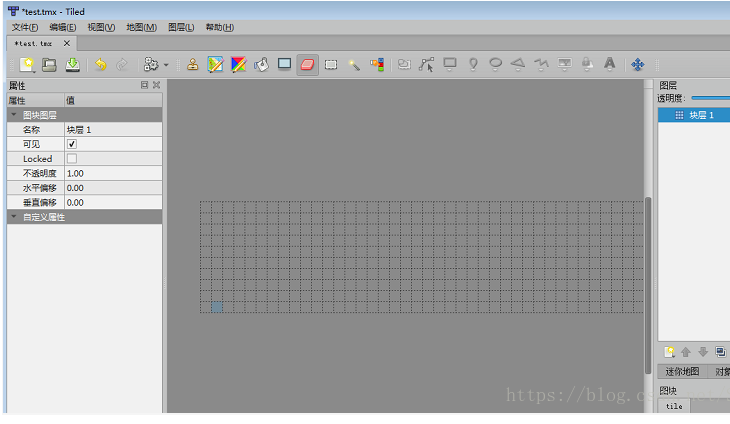Select the Wang Brush multicolor tool
The image size is (730, 424).
pyautogui.click(x=238, y=65)
